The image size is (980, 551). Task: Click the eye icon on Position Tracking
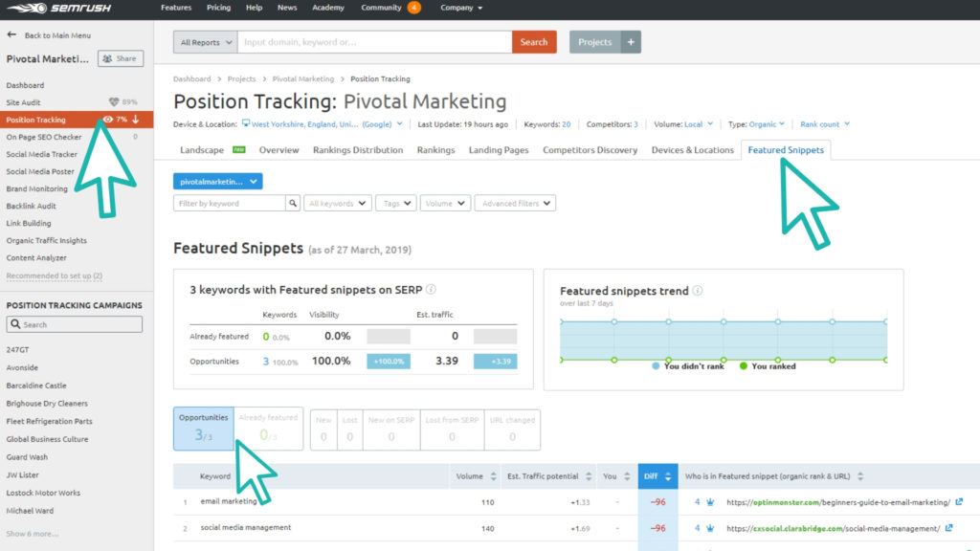point(107,120)
